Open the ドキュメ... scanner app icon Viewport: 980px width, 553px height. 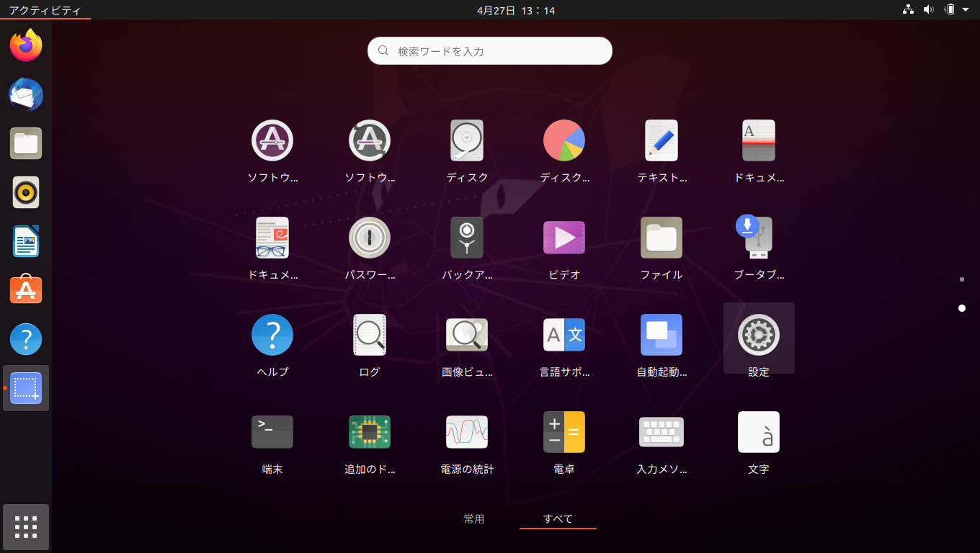tap(759, 140)
